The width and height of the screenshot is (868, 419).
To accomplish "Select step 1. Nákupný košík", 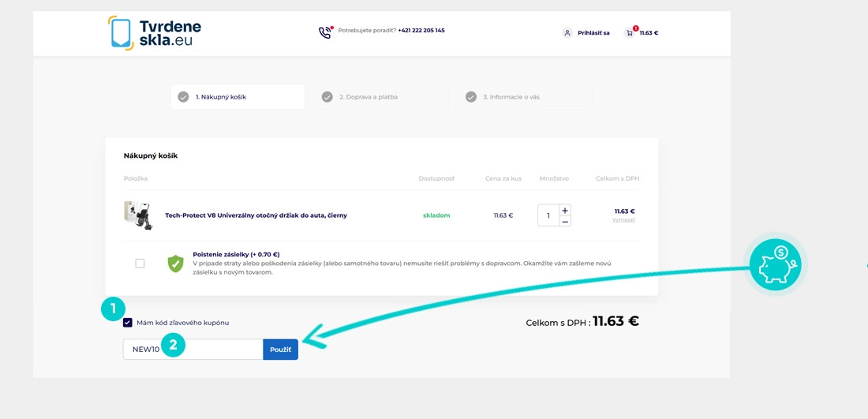I will click(x=221, y=97).
